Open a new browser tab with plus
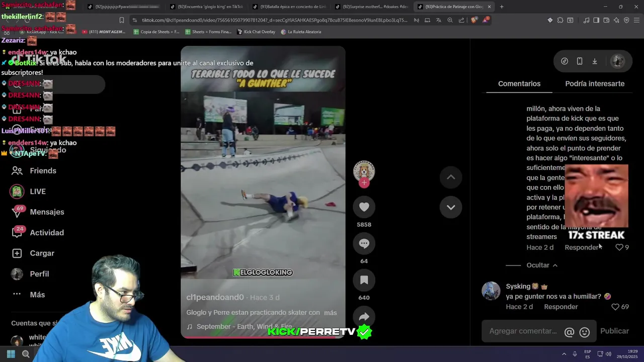Viewport: 644px width, 362px height. tap(502, 7)
